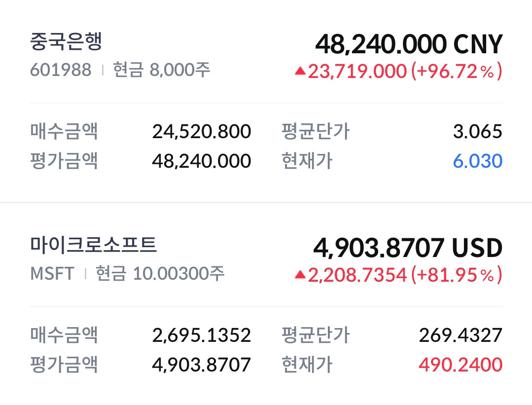Tap 중국은행 평균단가 value 3.065
The height and width of the screenshot is (405, 532).
click(478, 132)
